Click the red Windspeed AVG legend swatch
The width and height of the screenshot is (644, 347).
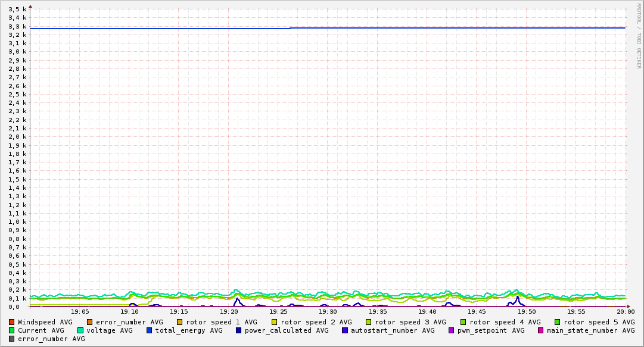(11, 323)
